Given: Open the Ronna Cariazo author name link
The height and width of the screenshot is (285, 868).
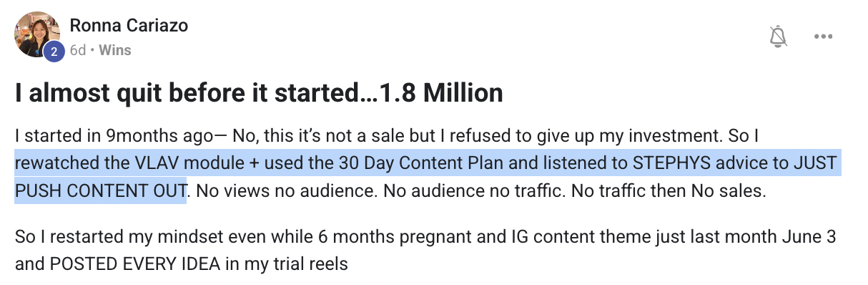Looking at the screenshot, I should 128,26.
